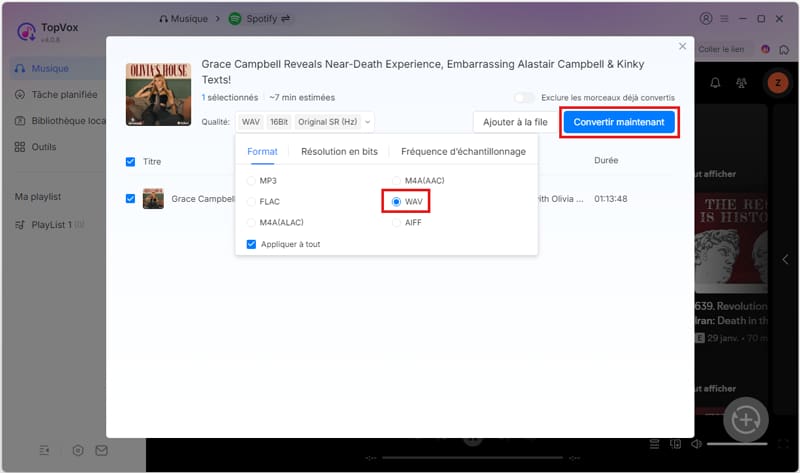Uncheck the Titre select-all checkbox
This screenshot has width=800, height=473.
click(x=130, y=161)
